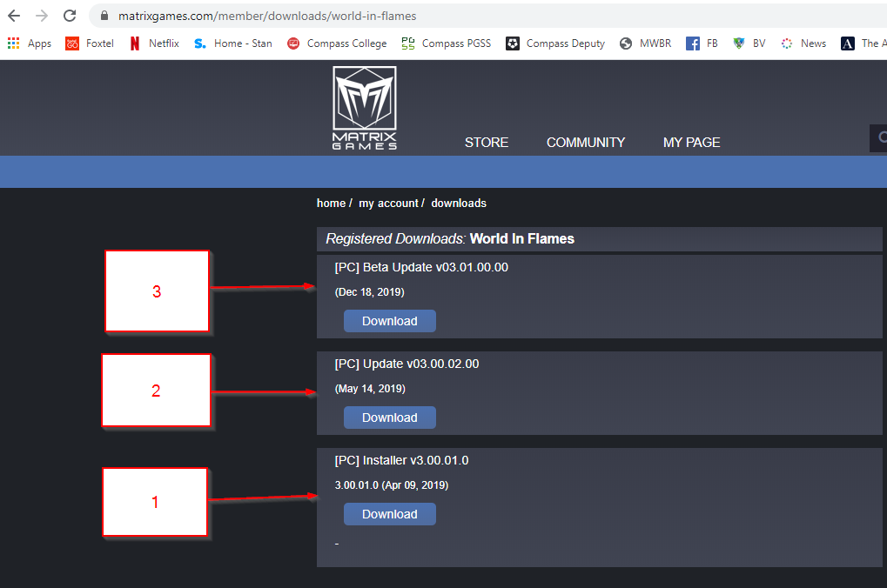Open the Compass PGSS bookmark
Viewport: 887px width, 588px height.
coord(447,43)
